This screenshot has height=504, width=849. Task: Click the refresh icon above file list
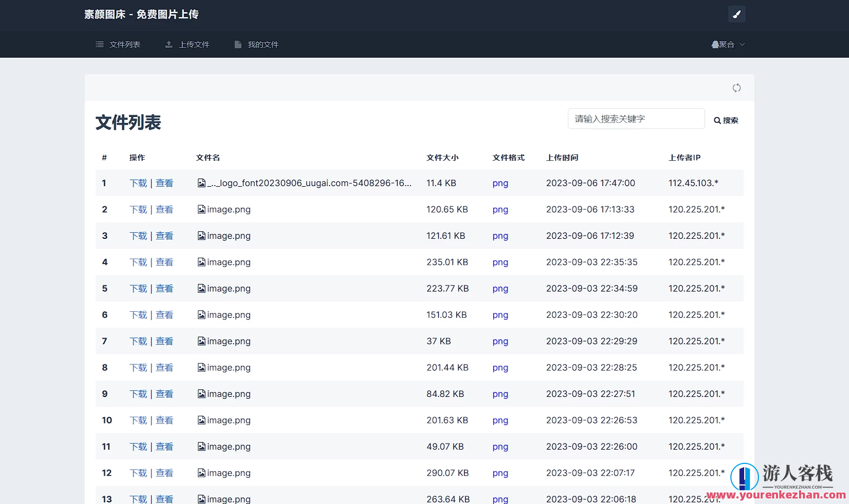tap(736, 88)
